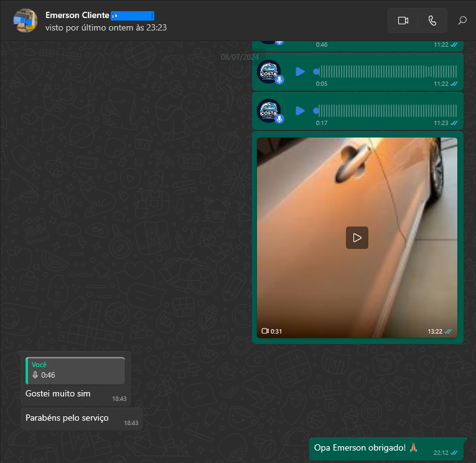Click the last seen status text

coord(106,27)
